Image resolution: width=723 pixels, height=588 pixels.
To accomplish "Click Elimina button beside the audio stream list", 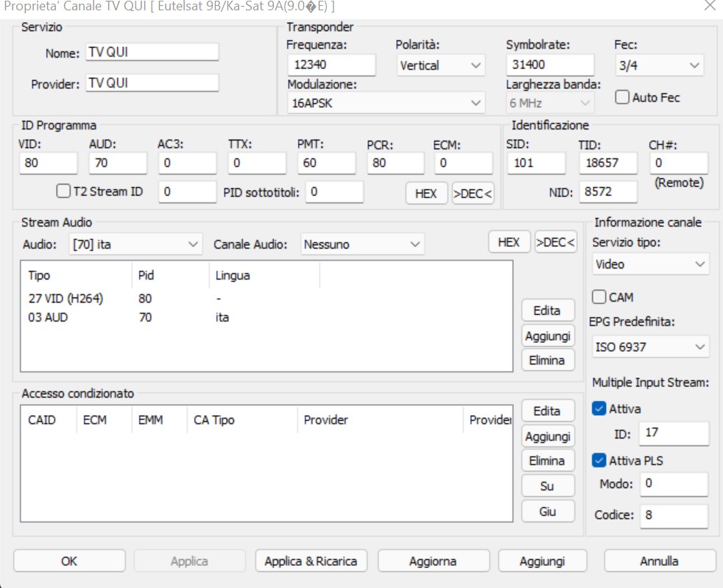I will click(x=548, y=360).
